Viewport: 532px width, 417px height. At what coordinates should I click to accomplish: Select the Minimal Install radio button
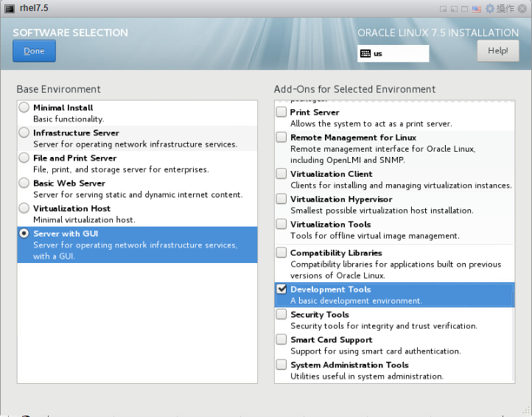point(24,108)
